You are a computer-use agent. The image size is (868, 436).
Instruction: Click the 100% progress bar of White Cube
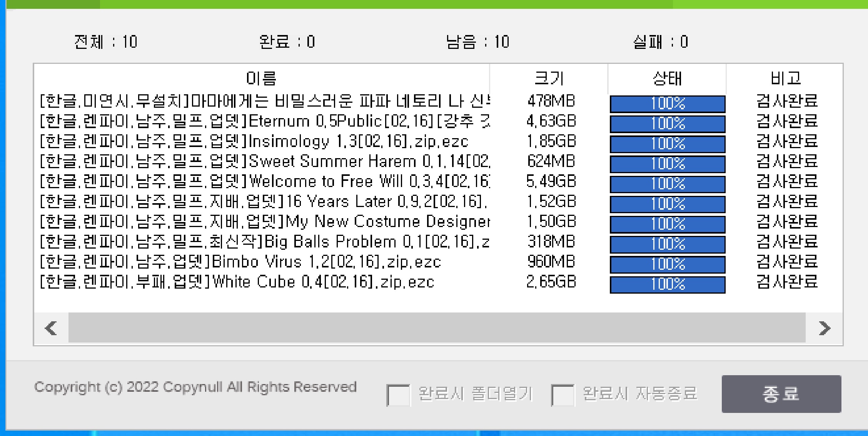coord(667,284)
